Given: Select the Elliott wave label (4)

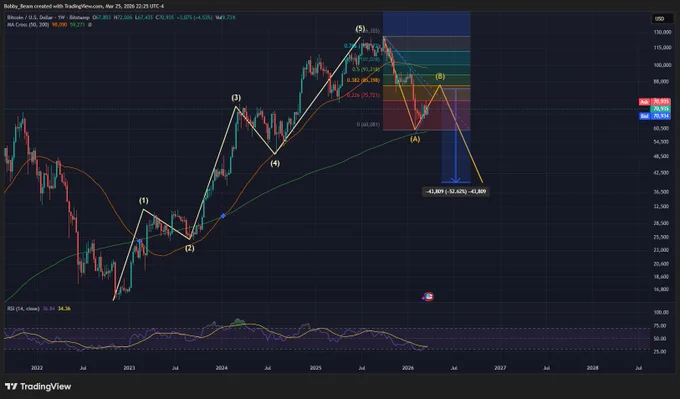Looking at the screenshot, I should pos(275,164).
